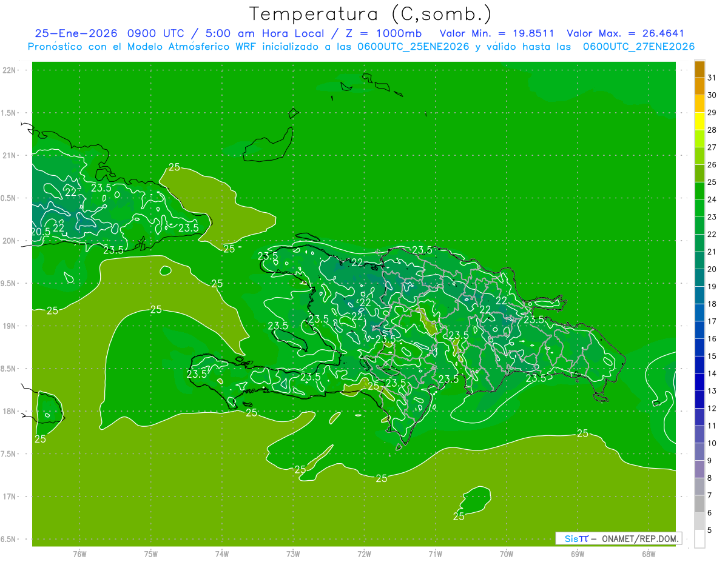Pick the white swatch below legend 5
728x562 pixels.
pos(699,538)
